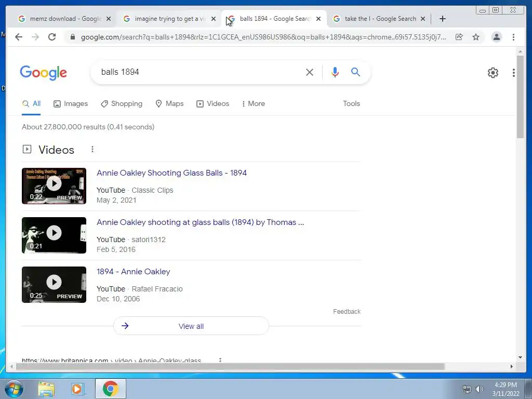Play the 0:22 Classic Clips video thumbnail
Image resolution: width=532 pixels, height=399 pixels.
[x=54, y=186]
